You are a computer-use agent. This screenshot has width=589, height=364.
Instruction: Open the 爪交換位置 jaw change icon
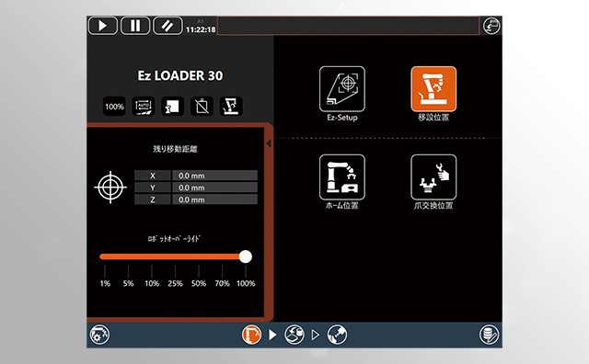click(433, 177)
